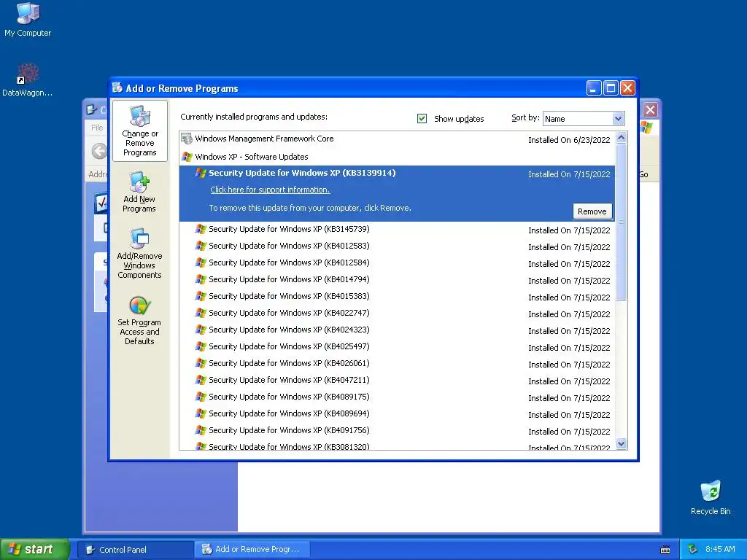Image resolution: width=747 pixels, height=560 pixels.
Task: Select Security Update KB4025497
Action: point(397,346)
